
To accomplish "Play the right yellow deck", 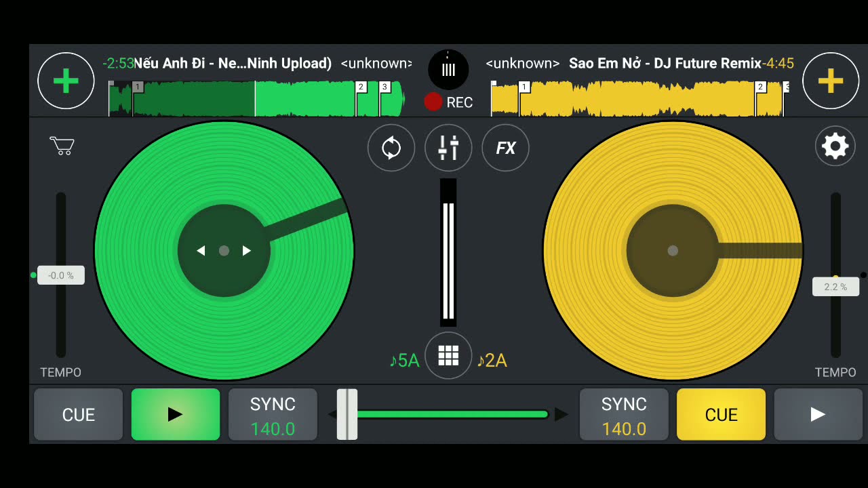I will tap(818, 414).
